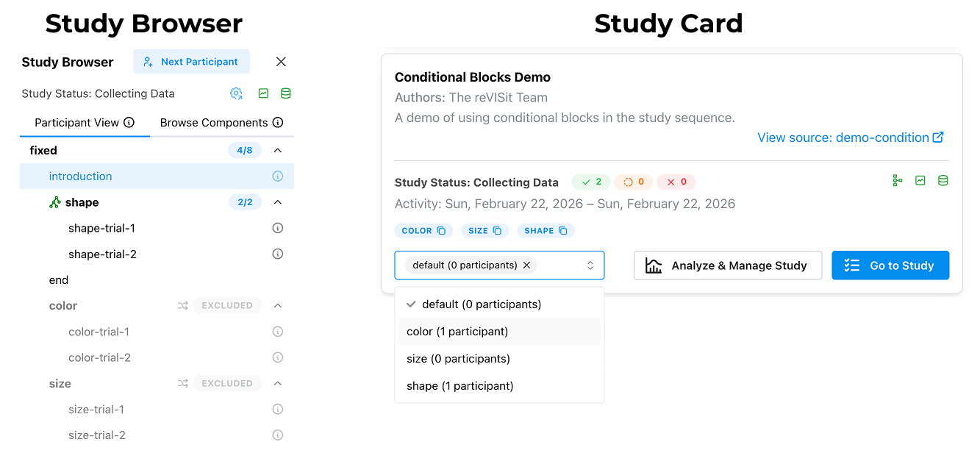This screenshot has width=980, height=453.
Task: Click the Go to Study button
Action: pyautogui.click(x=890, y=265)
